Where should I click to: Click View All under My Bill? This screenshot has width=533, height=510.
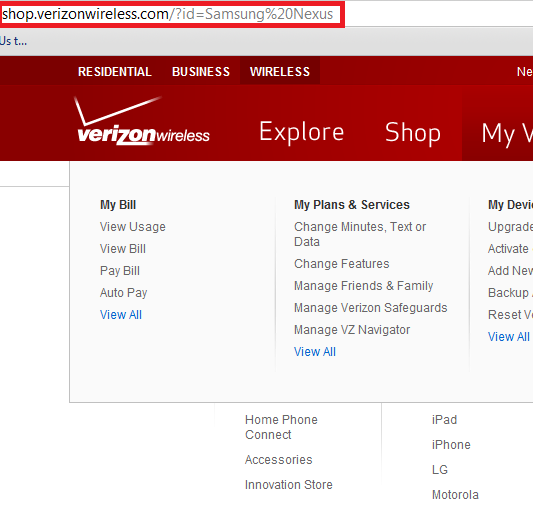pos(121,315)
